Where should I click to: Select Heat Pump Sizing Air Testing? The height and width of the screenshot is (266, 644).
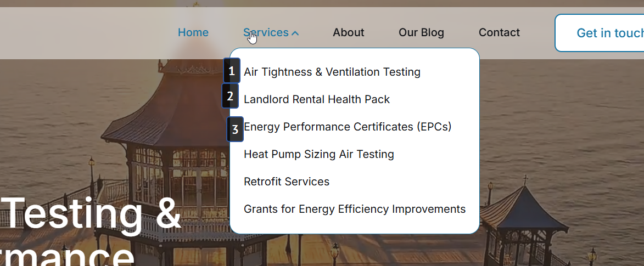click(318, 154)
